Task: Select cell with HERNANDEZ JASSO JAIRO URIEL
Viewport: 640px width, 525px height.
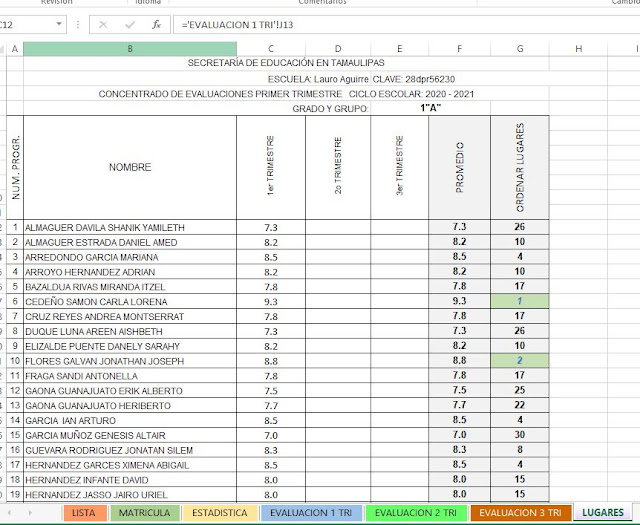Action: (x=130, y=495)
